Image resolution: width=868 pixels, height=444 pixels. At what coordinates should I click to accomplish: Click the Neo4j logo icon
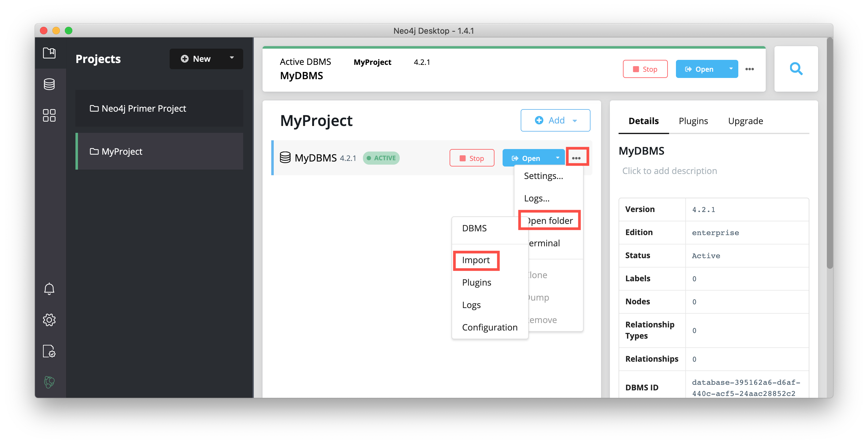pyautogui.click(x=49, y=382)
